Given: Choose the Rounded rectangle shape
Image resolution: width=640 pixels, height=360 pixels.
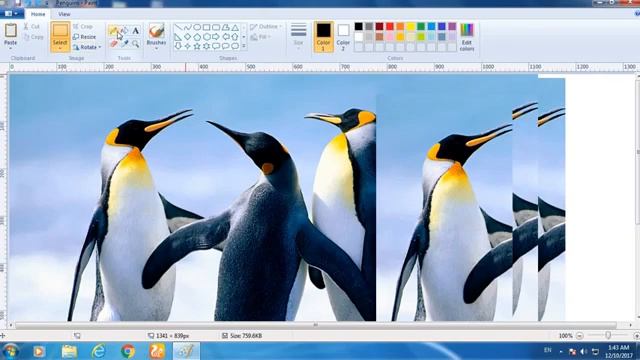Looking at the screenshot, I should pyautogui.click(x=216, y=27).
